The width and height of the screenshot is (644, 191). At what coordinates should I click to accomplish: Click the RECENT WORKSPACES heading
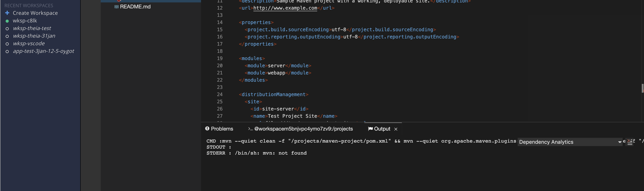pyautogui.click(x=29, y=5)
